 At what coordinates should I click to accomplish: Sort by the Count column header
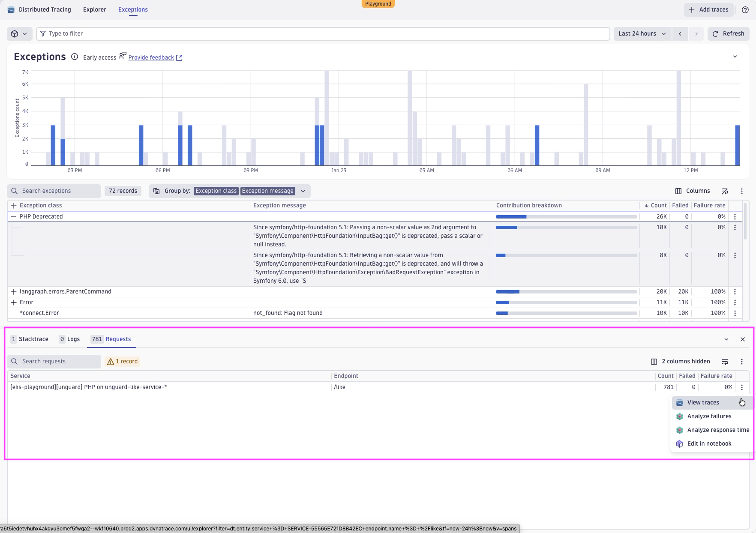(x=658, y=206)
